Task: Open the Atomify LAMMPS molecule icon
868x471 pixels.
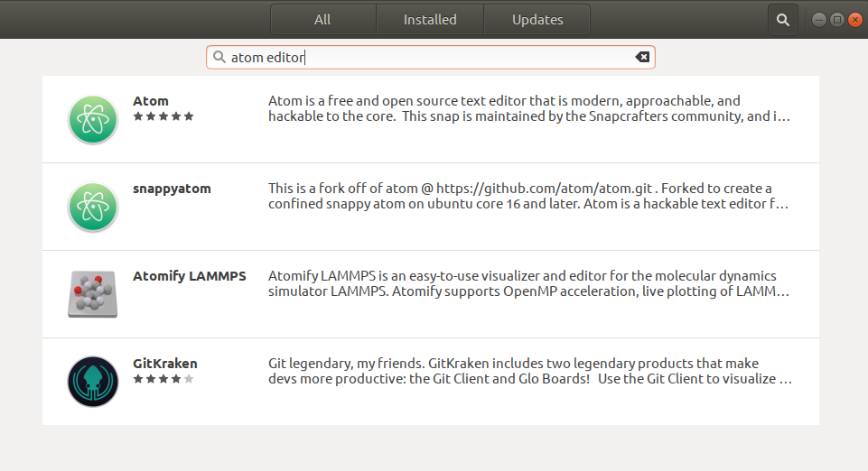Action: (93, 294)
